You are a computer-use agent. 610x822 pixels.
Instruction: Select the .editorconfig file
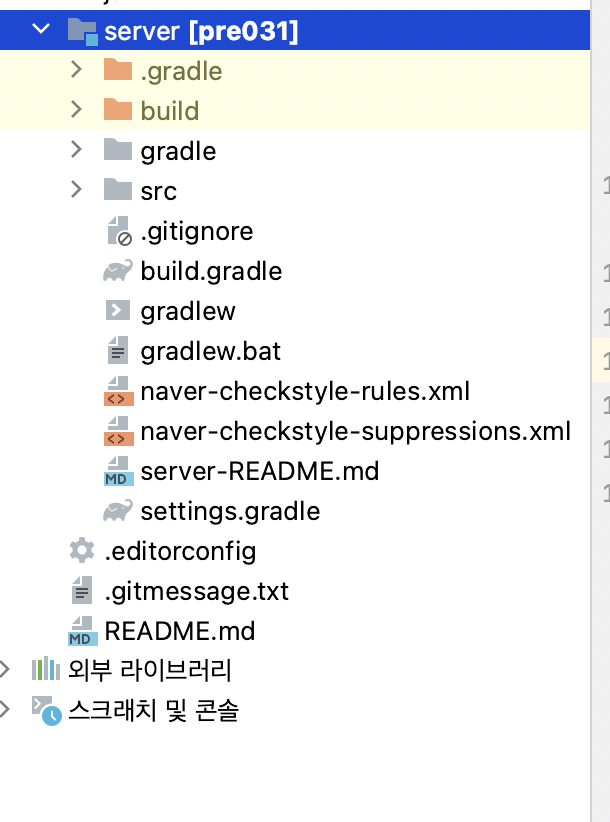(180, 551)
